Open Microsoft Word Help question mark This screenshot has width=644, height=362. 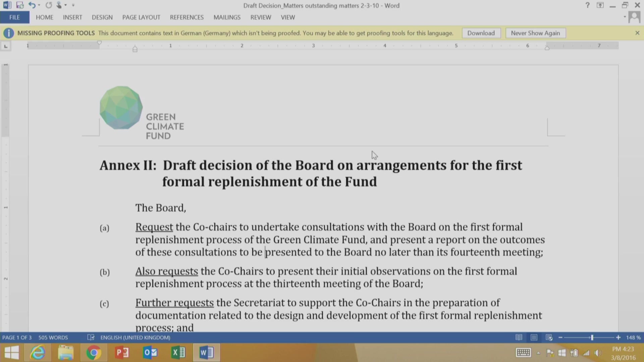[x=587, y=5]
